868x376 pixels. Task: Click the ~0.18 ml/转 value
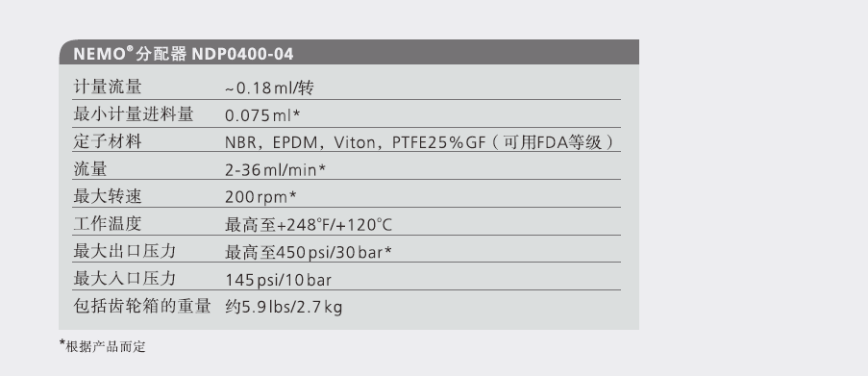269,88
